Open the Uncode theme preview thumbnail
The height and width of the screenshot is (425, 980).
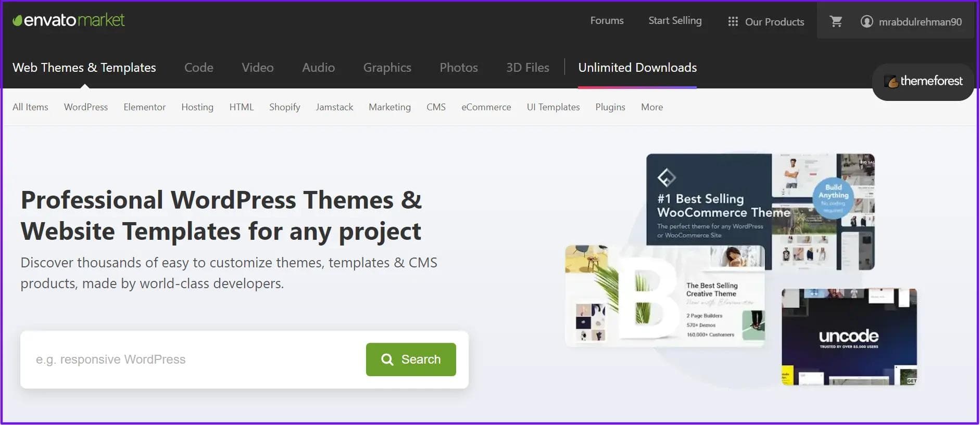[x=849, y=337]
